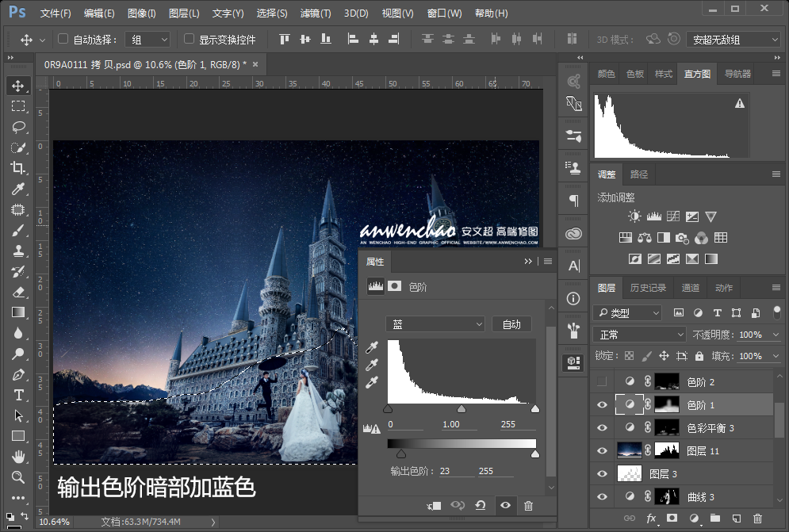Hide the 曲线 3 layer
The image size is (789, 532).
coord(602,497)
